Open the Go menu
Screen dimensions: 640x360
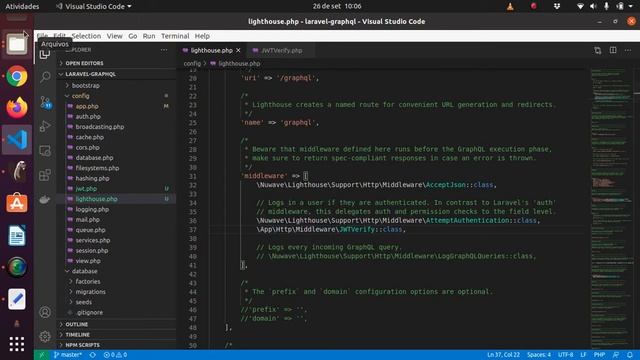[x=133, y=36]
